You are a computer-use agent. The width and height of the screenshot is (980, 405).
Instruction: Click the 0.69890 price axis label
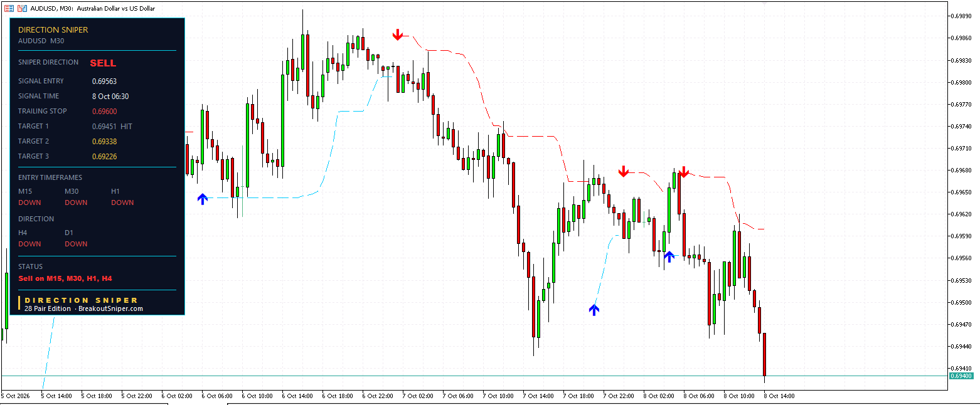[962, 16]
